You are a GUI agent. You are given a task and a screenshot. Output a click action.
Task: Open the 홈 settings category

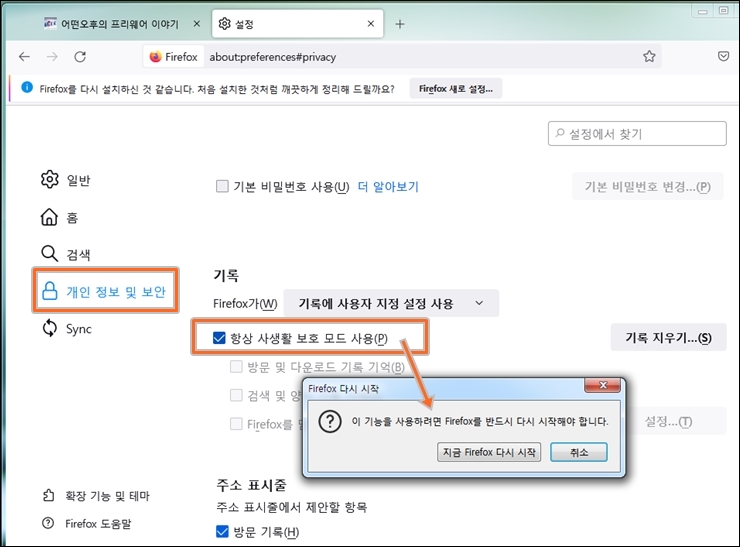point(59,218)
